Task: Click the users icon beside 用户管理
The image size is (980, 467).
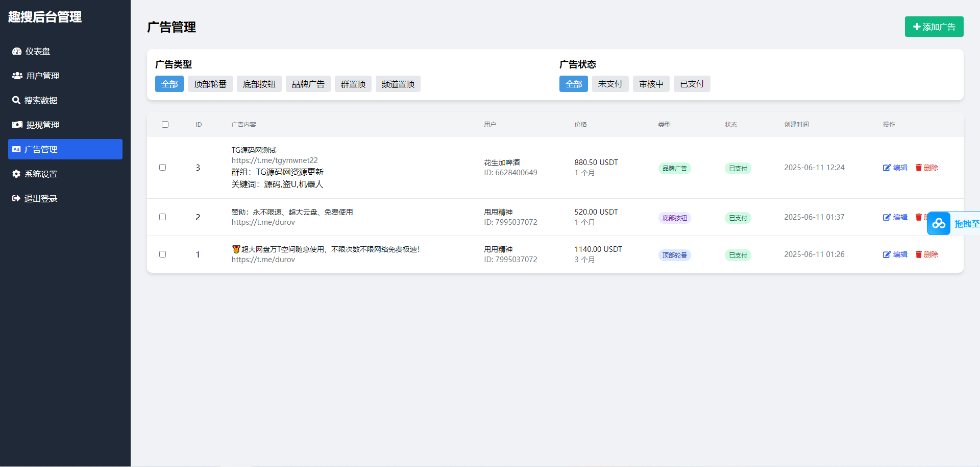Action: point(17,76)
